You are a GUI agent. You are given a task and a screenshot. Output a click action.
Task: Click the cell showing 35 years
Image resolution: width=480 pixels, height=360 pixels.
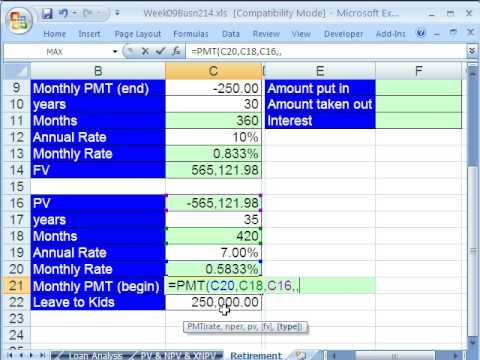(213, 220)
